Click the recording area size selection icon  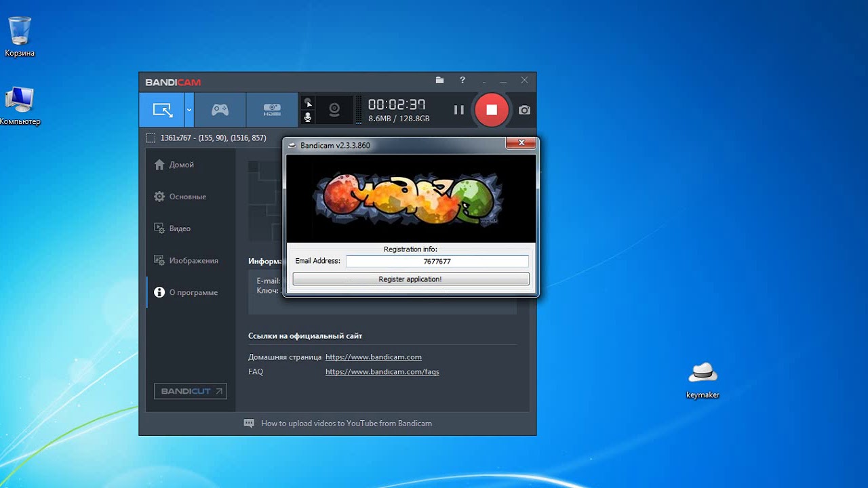[151, 138]
